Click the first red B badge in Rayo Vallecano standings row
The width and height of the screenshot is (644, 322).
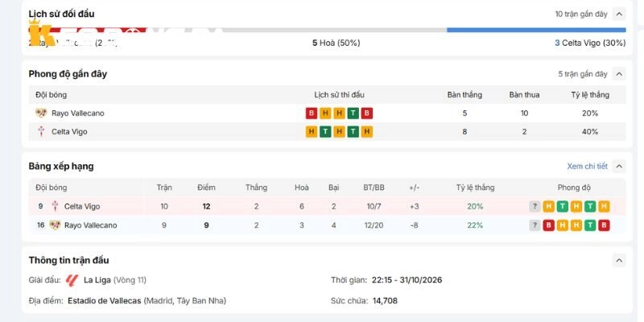click(548, 225)
